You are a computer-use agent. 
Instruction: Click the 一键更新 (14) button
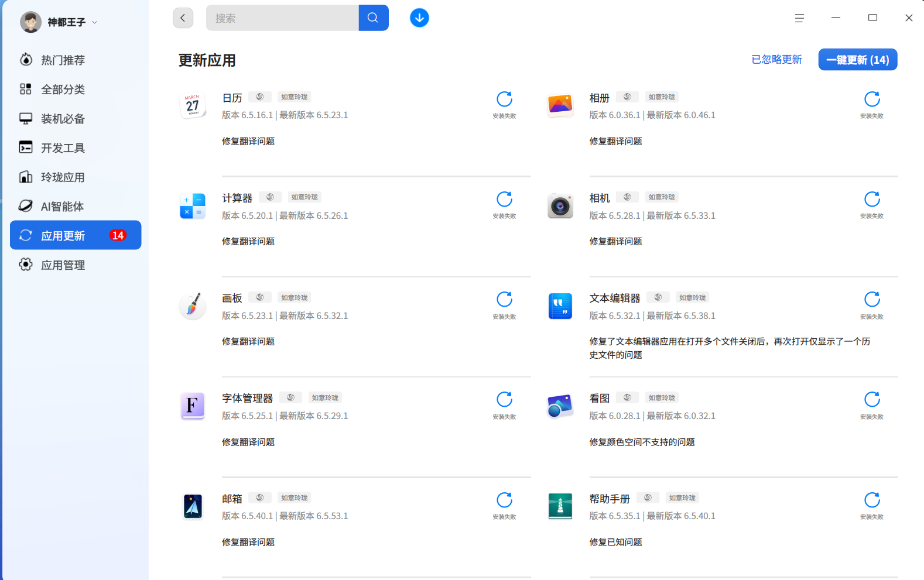pos(858,60)
